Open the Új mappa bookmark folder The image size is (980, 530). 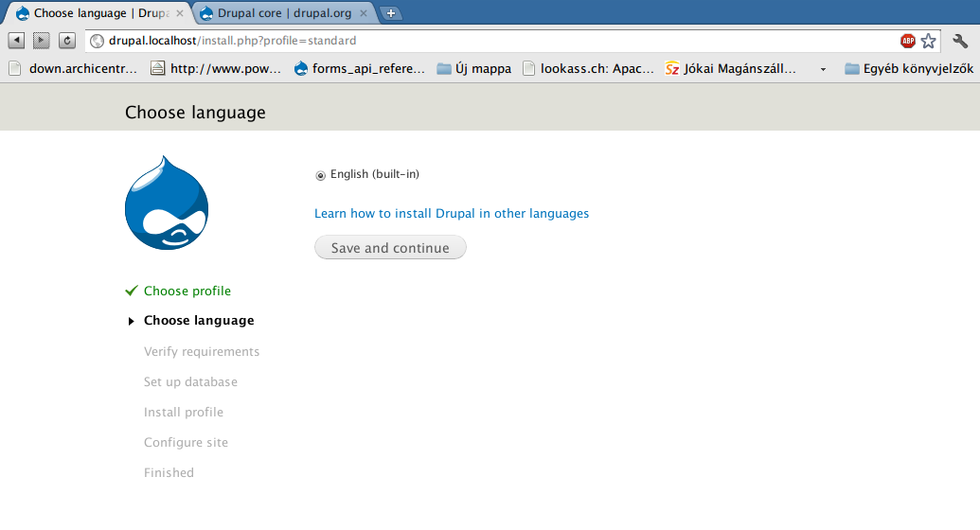(473, 69)
